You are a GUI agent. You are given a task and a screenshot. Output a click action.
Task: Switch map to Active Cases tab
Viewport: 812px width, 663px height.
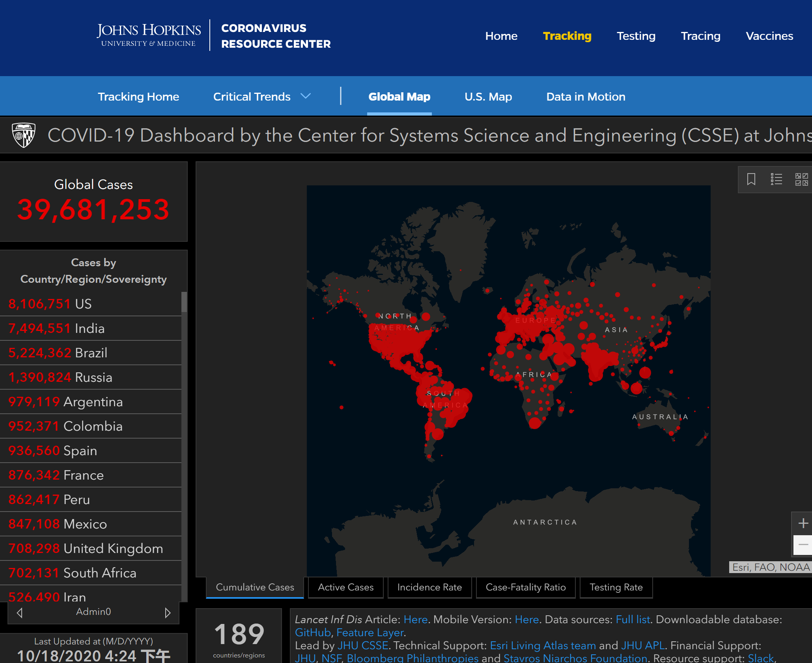(x=345, y=587)
